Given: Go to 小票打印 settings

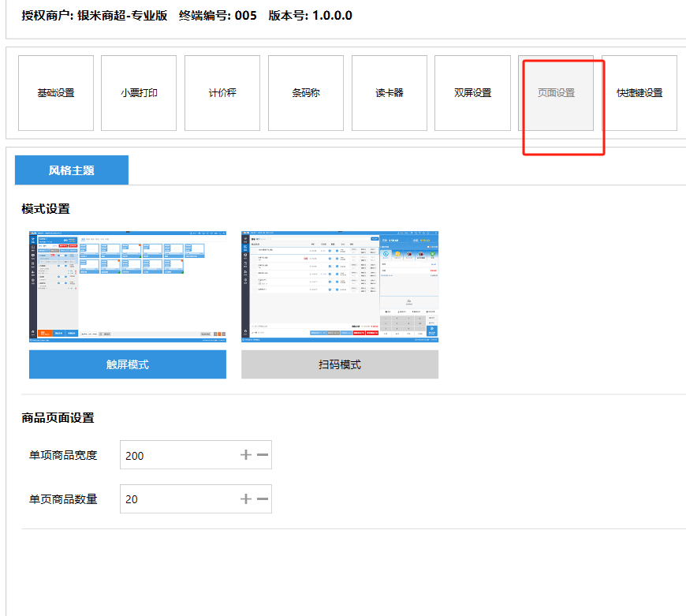Looking at the screenshot, I should pyautogui.click(x=139, y=93).
